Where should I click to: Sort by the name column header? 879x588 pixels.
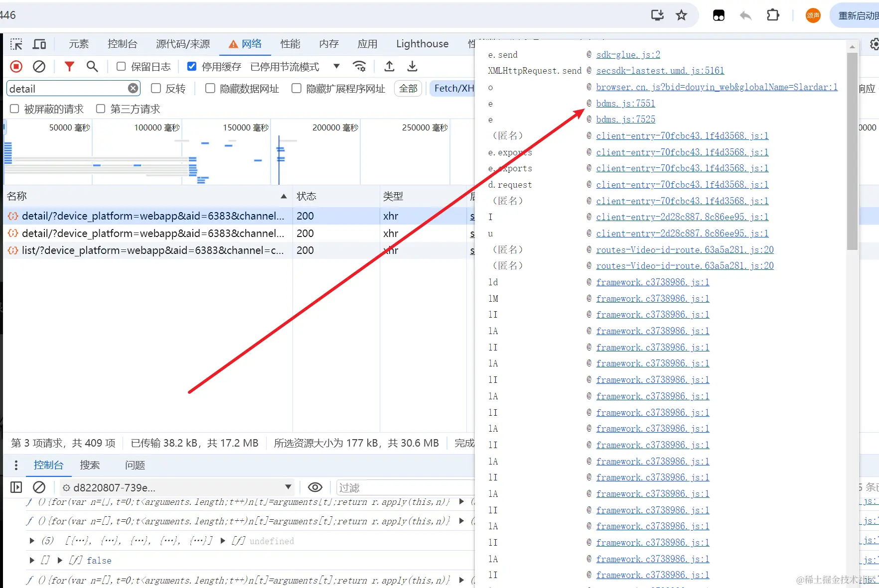tap(147, 196)
